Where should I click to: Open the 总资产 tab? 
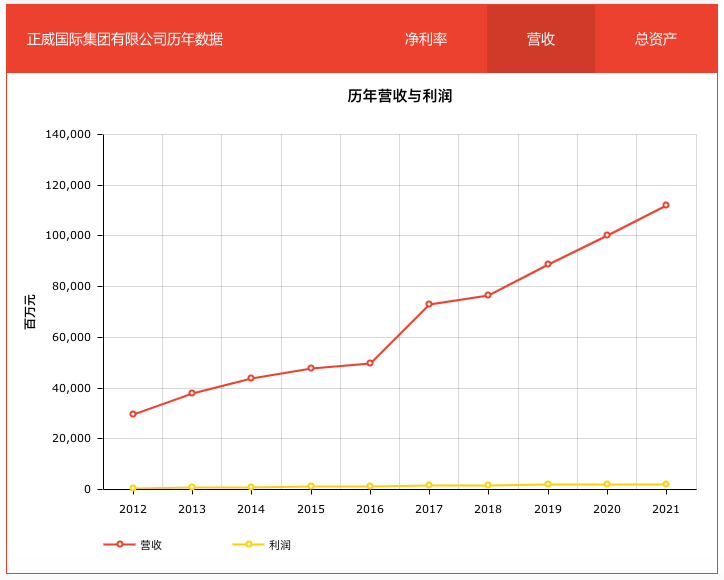[655, 39]
